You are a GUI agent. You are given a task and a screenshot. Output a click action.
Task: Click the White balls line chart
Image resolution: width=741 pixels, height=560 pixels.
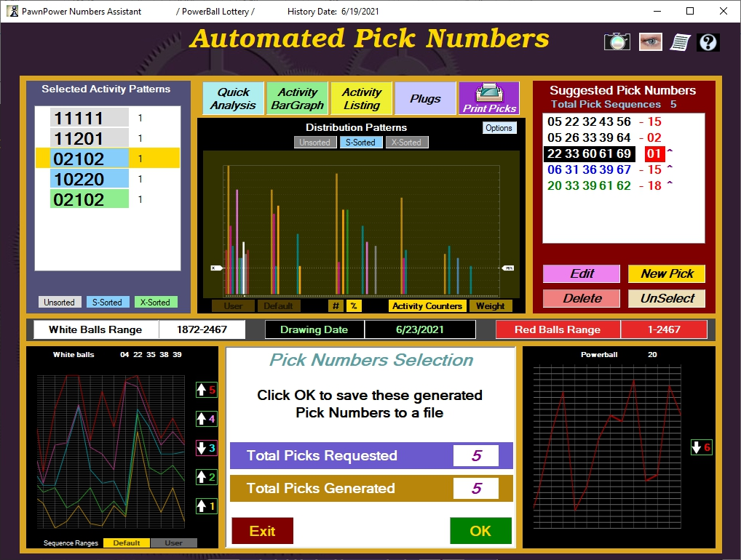point(111,452)
